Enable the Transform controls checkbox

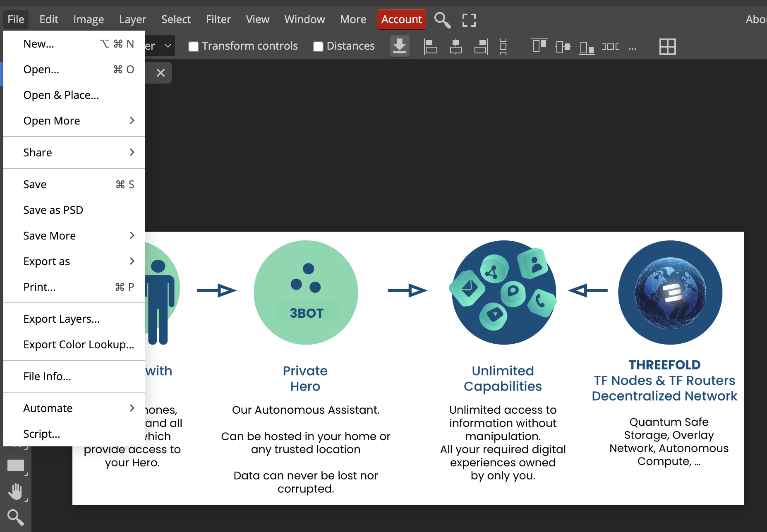tap(194, 46)
